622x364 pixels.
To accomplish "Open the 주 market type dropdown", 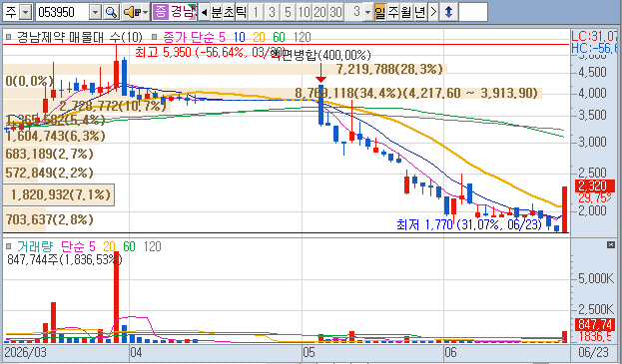I will pyautogui.click(x=25, y=12).
